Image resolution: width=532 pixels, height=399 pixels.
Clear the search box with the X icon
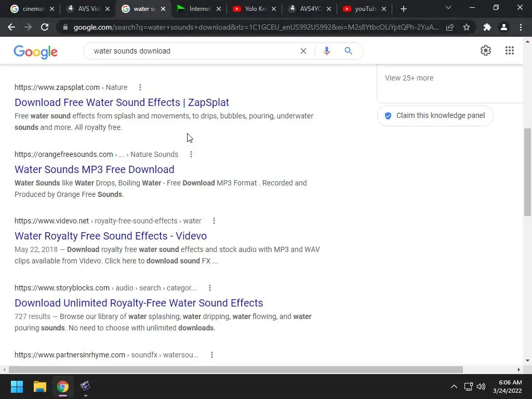[x=303, y=51]
